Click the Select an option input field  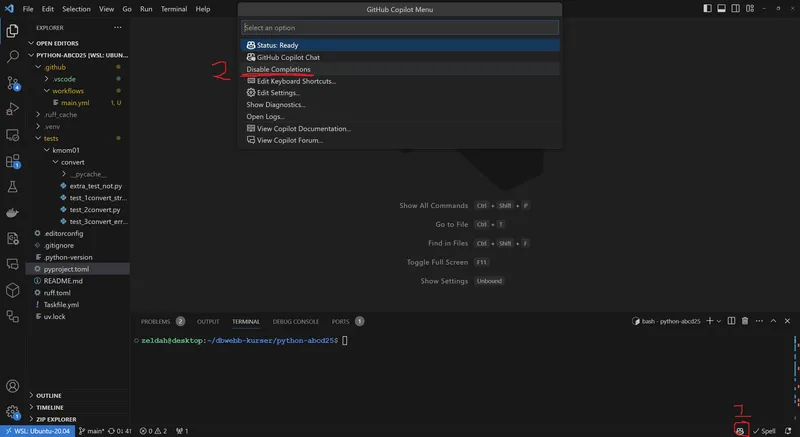click(x=400, y=28)
